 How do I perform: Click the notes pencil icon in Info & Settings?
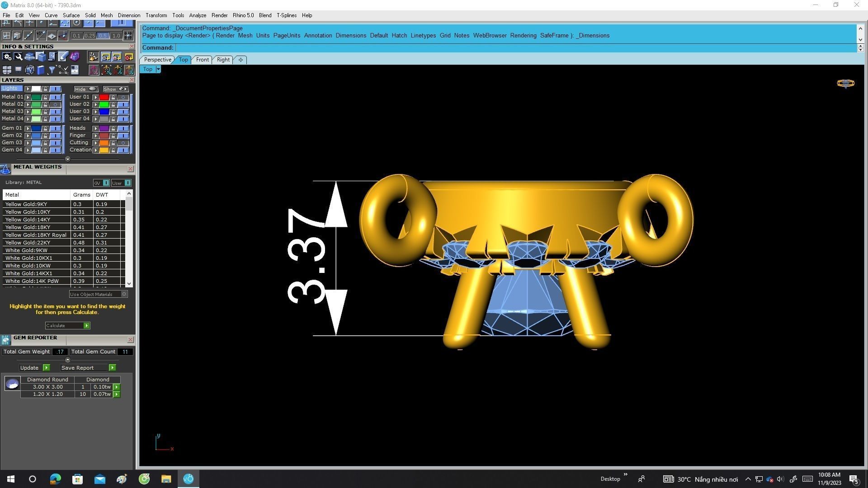[x=63, y=57]
